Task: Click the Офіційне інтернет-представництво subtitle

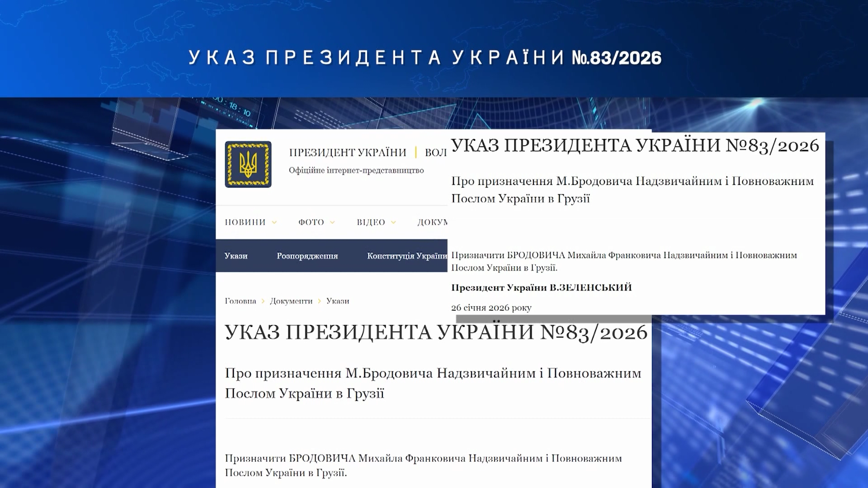Action: click(x=356, y=170)
